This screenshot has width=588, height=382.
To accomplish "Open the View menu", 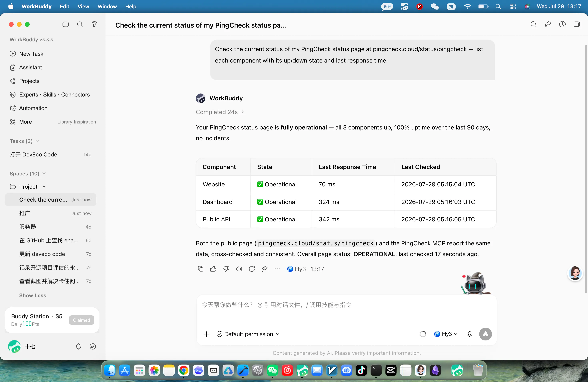I will point(83,6).
